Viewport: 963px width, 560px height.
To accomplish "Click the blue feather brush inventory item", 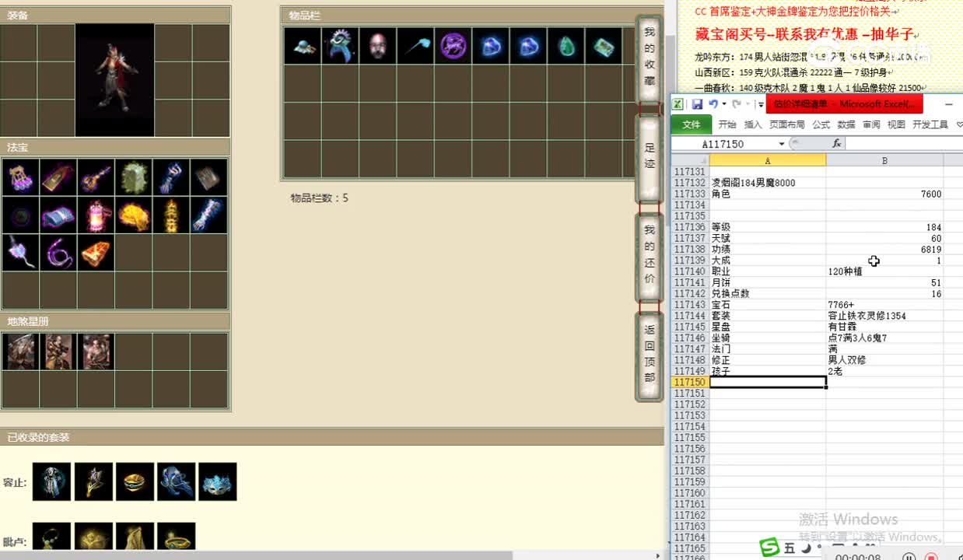I will pos(415,46).
